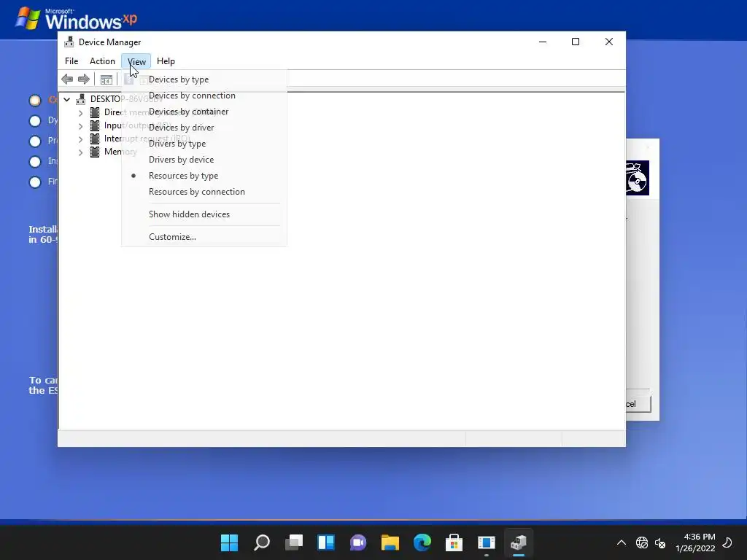Open the notification moon icon in the tray
The height and width of the screenshot is (560, 747).
[727, 542]
